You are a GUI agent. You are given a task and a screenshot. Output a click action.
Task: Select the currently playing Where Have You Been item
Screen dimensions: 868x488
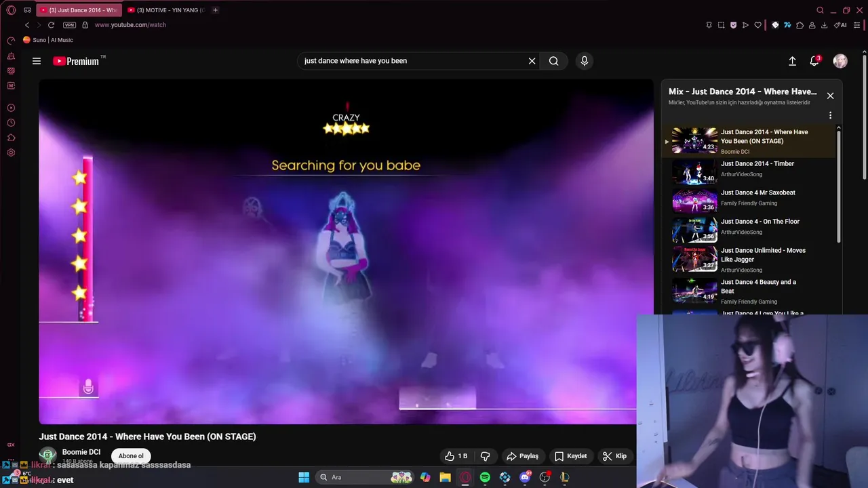pos(749,141)
